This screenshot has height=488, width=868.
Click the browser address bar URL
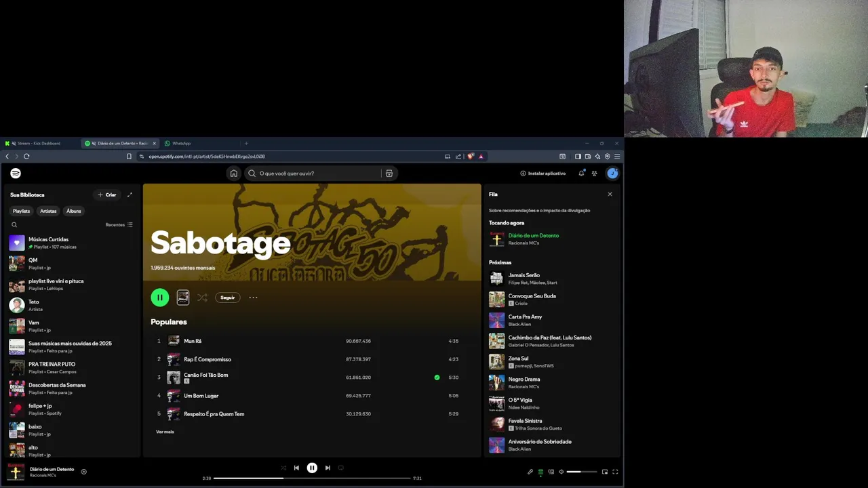207,157
